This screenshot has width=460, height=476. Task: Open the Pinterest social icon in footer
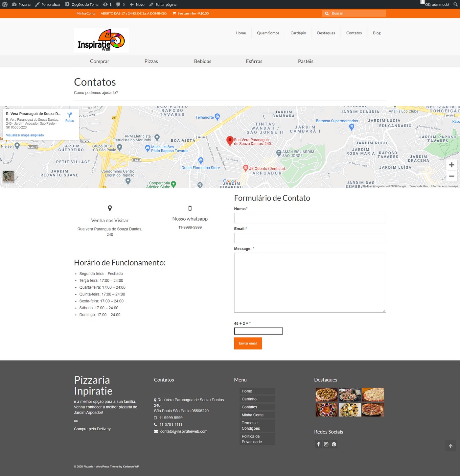[334, 444]
